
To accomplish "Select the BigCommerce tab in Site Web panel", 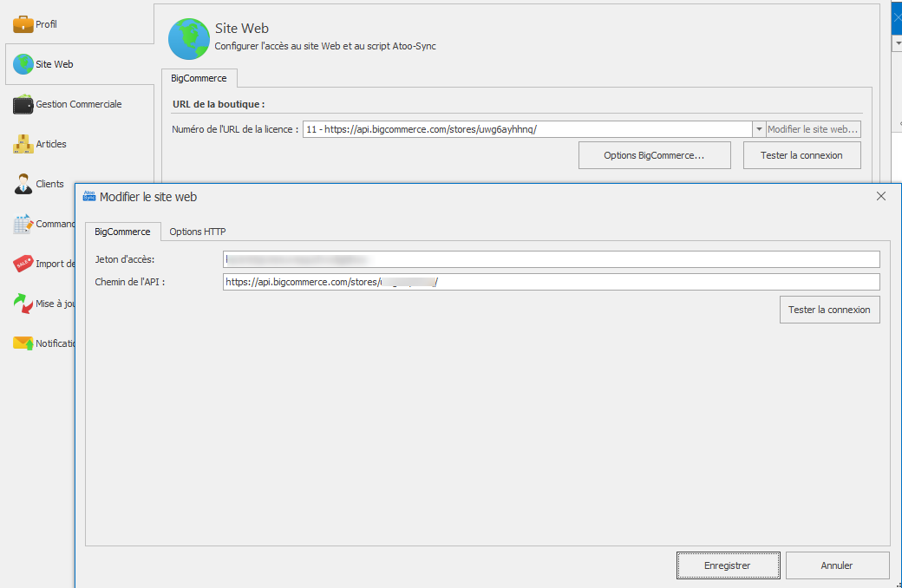I will pos(199,78).
